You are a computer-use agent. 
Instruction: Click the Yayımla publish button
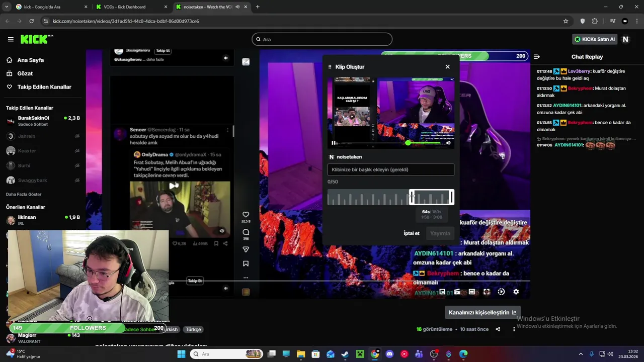[440, 233]
